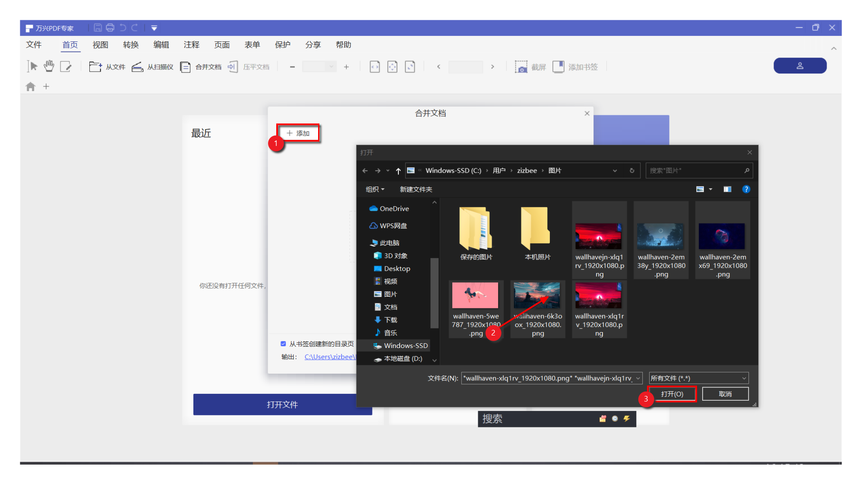Open help via the blue question mark
This screenshot has width=868, height=484.
click(746, 189)
